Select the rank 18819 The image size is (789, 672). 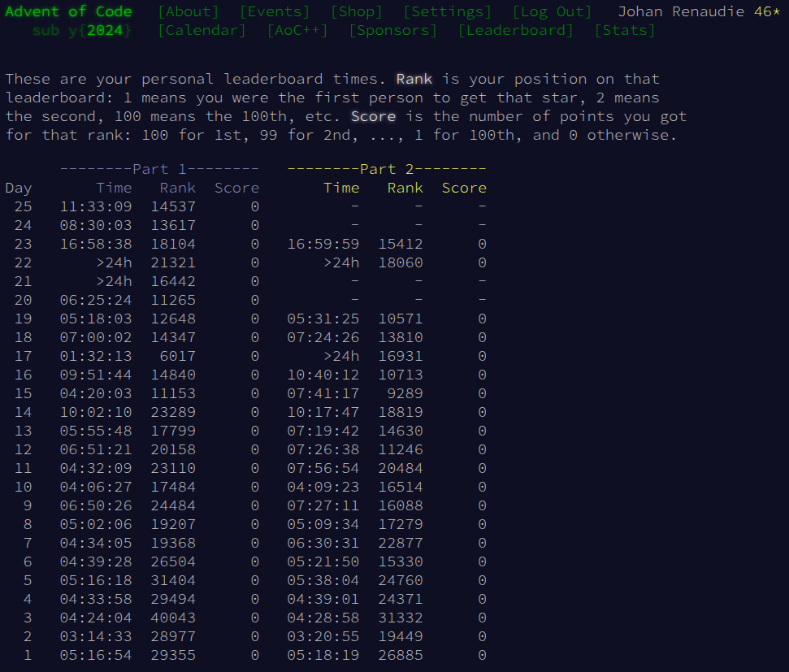click(x=401, y=412)
